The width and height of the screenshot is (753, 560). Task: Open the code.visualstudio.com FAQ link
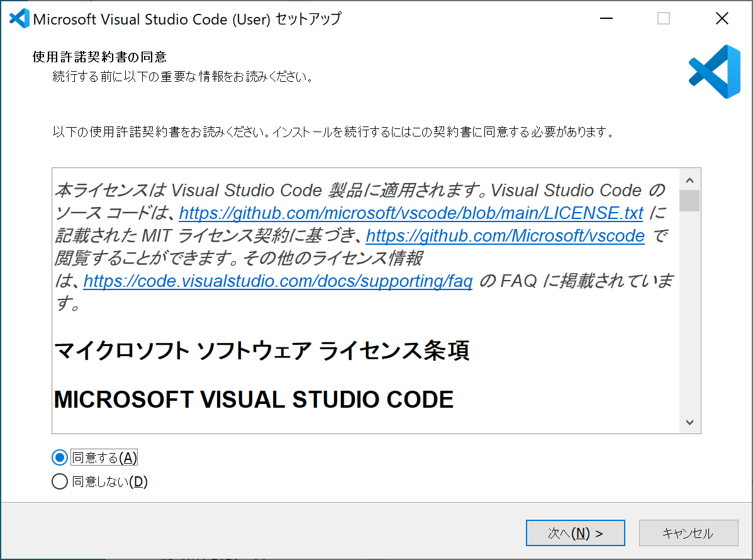pyautogui.click(x=278, y=281)
